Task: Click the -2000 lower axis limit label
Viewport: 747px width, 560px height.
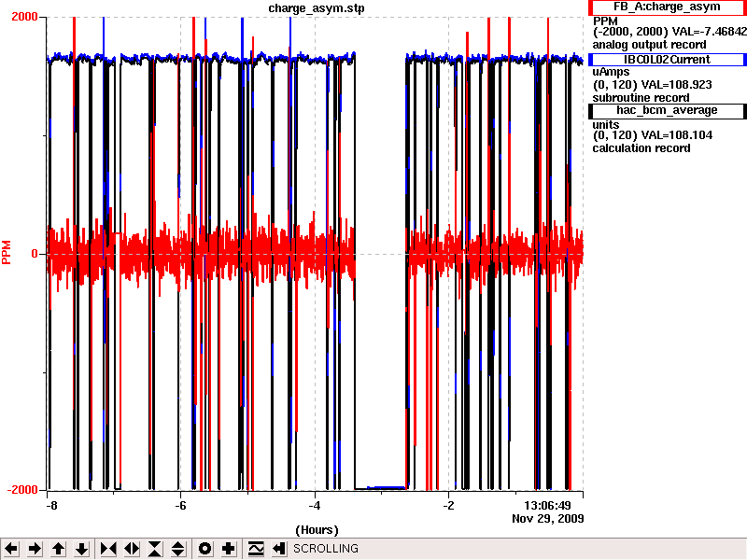Action: [x=22, y=490]
